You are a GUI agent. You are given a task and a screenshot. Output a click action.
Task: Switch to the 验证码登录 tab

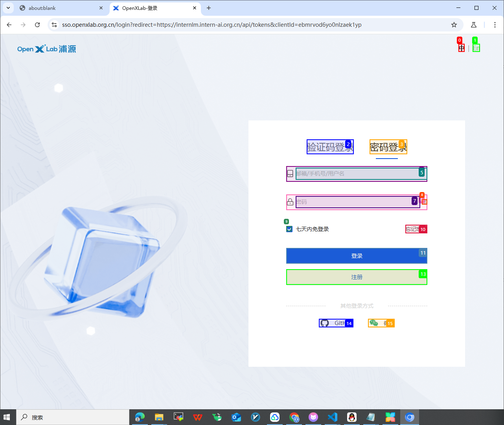[x=330, y=147]
